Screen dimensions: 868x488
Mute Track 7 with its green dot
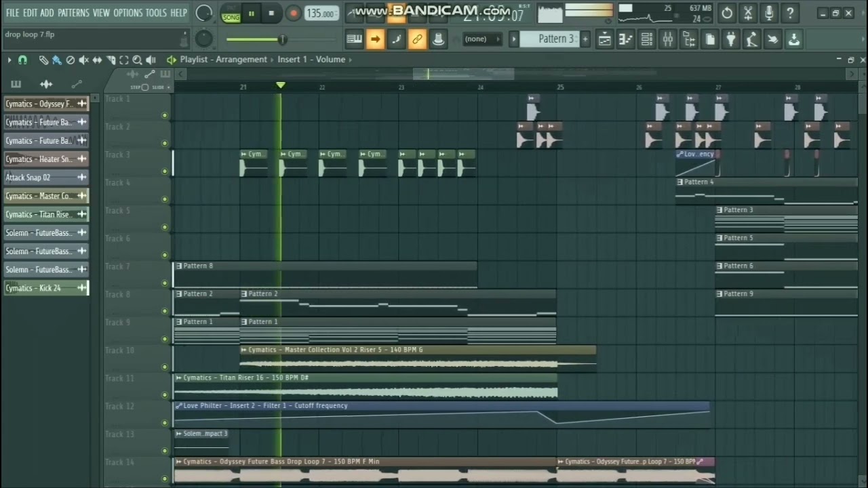[x=164, y=283]
